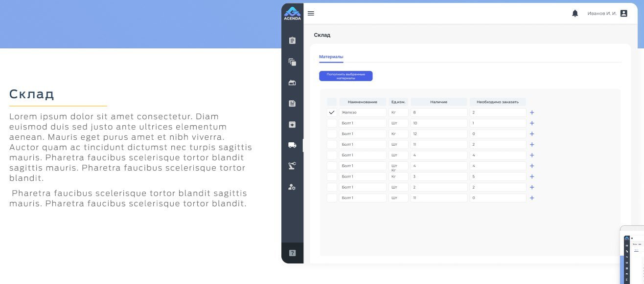Open the Кг unit field in Железо row
This screenshot has height=284, width=644.
coord(398,112)
